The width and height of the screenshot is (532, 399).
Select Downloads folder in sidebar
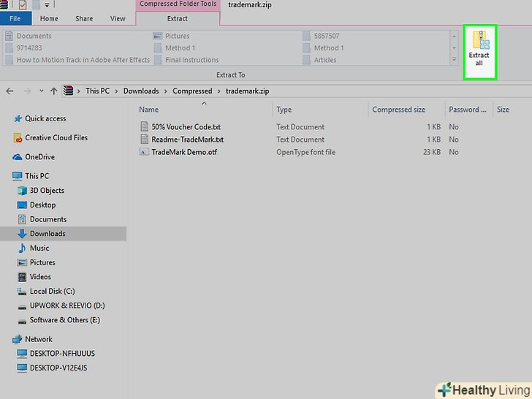point(63,234)
